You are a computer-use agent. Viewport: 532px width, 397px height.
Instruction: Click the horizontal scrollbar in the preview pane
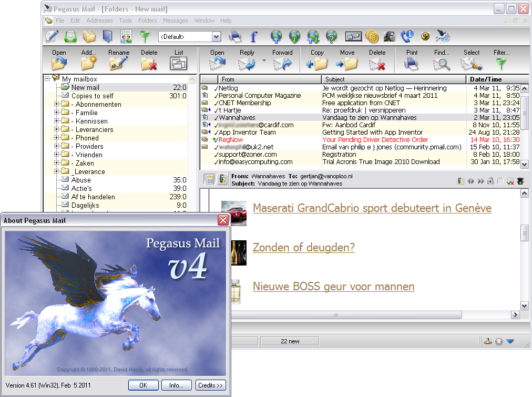[x=335, y=315]
